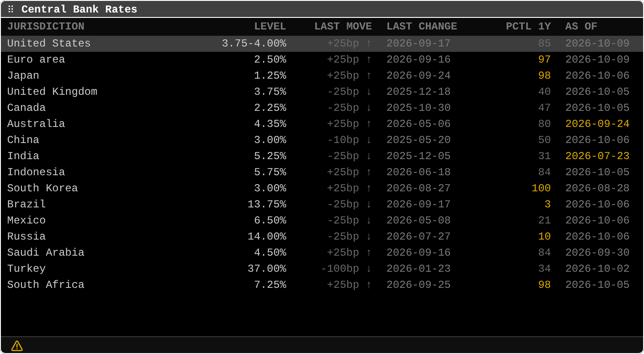Click Turkey's -100bp last move
The image size is (644, 354).
coord(346,269)
